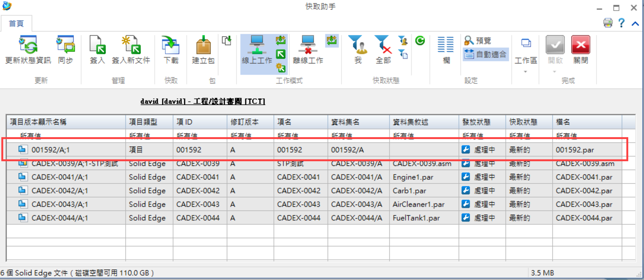Click the application globe logo icon
This screenshot has width=644, height=280.
7,6
